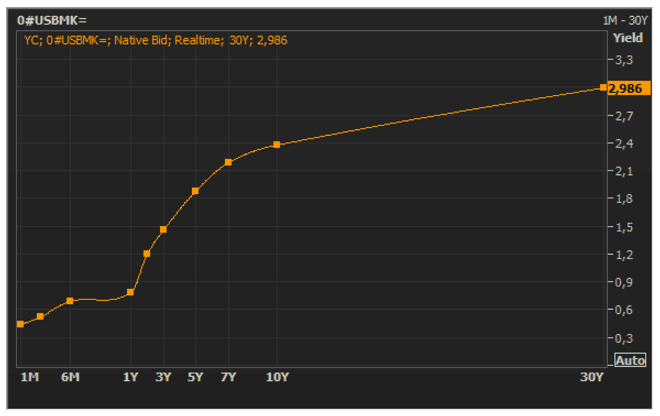Click the 7Y maturity axis label
Screen dimensions: 660x416
[228, 377]
